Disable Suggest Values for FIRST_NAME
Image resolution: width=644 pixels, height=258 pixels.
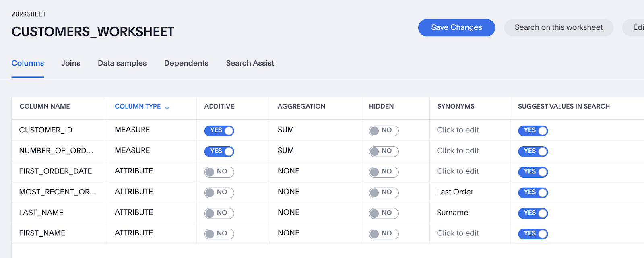[533, 233]
